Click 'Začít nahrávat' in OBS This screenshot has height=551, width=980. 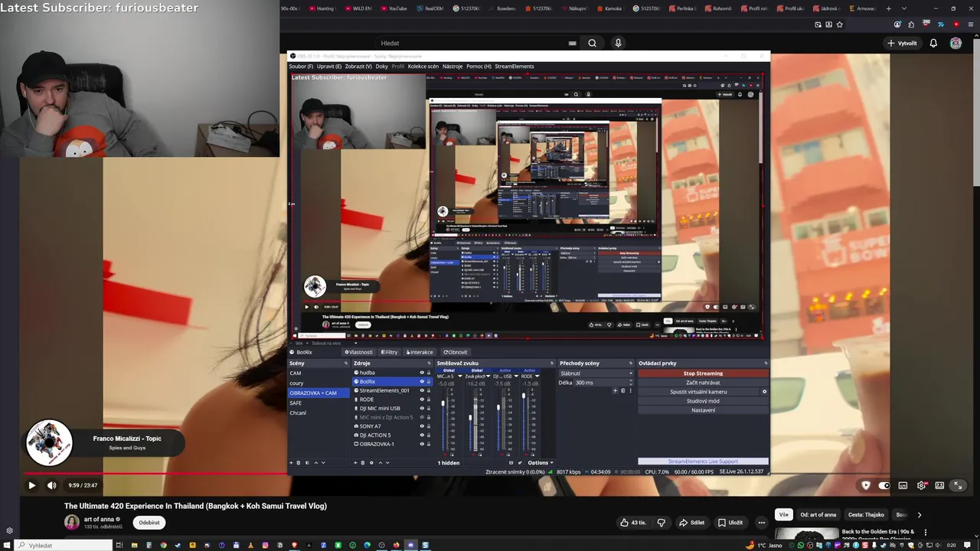[703, 383]
